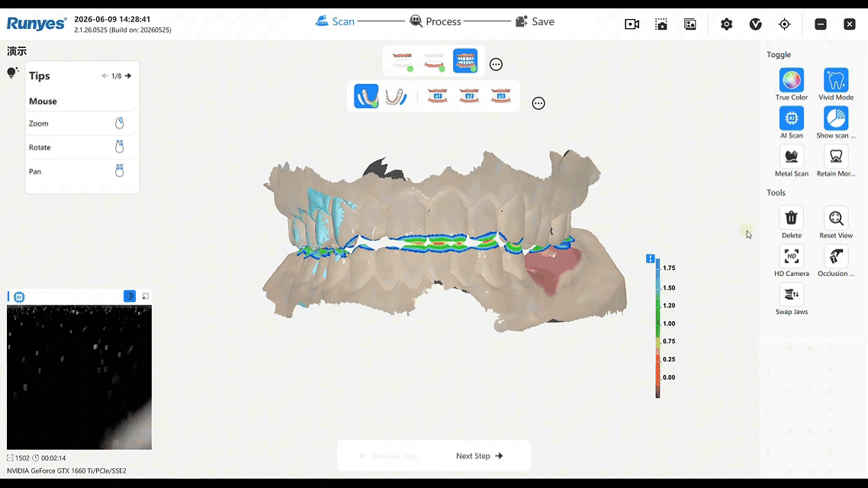Click the previous step button
This screenshot has width=868, height=488.
388,456
